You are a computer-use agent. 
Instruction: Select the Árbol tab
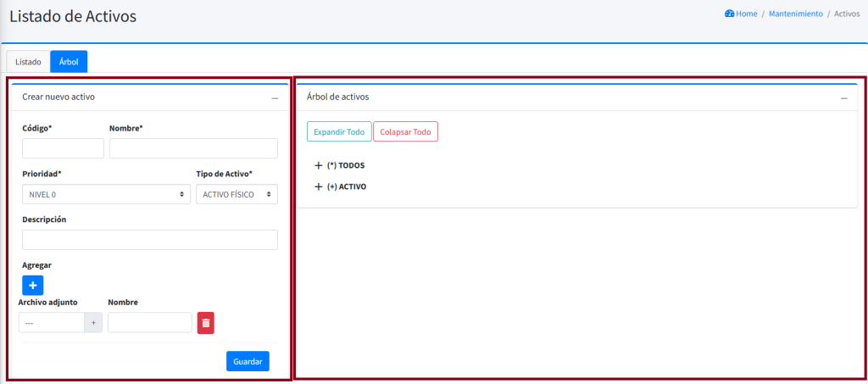(69, 62)
